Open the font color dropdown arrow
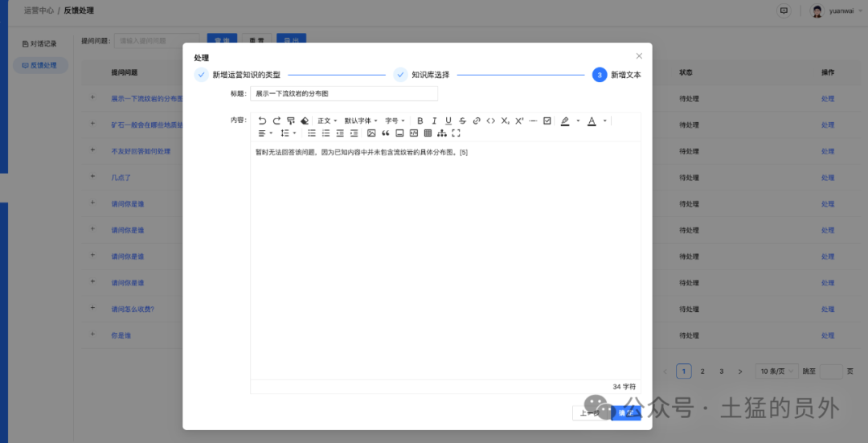The image size is (868, 443). [x=604, y=121]
